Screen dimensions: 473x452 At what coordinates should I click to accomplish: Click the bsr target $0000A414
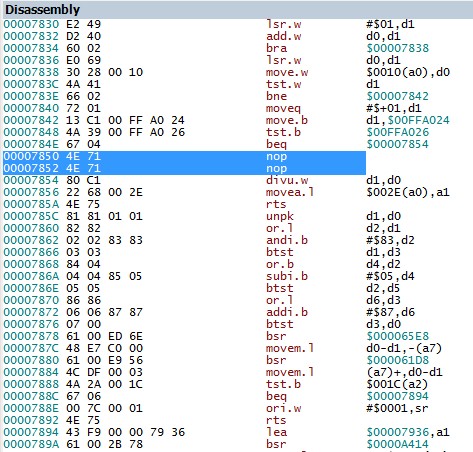point(397,444)
